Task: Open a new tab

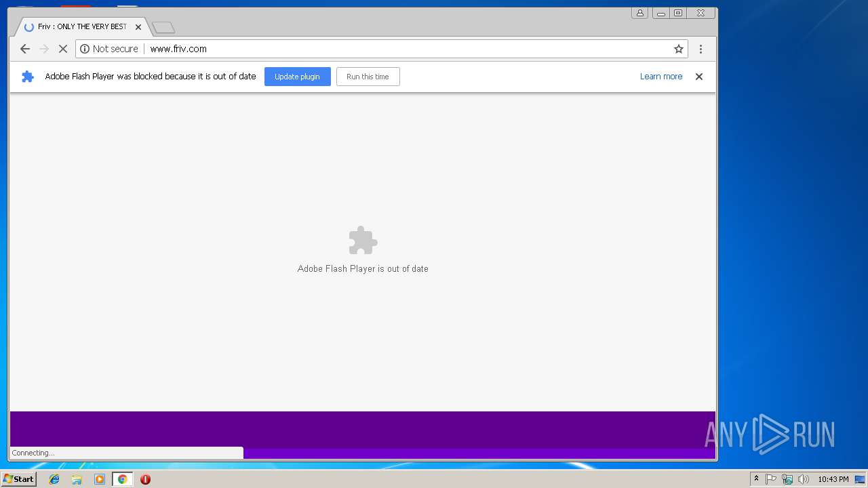Action: coord(163,28)
